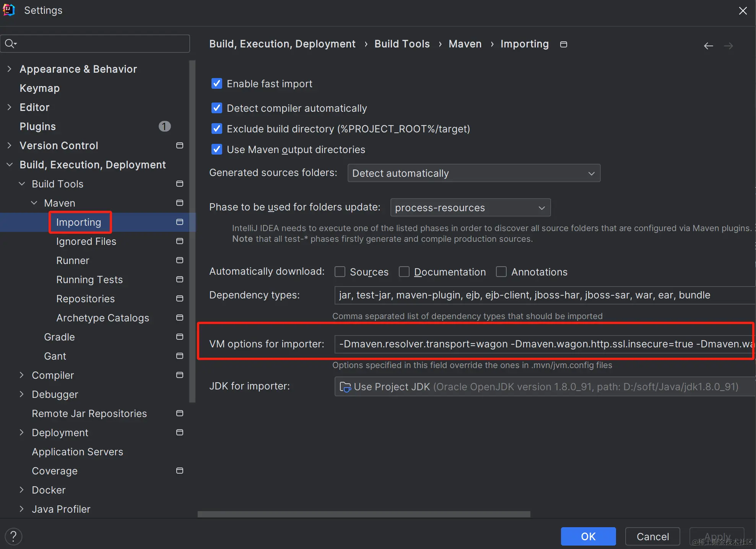756x549 pixels.
Task: Enable automatic download of Annotations
Action: click(x=501, y=272)
